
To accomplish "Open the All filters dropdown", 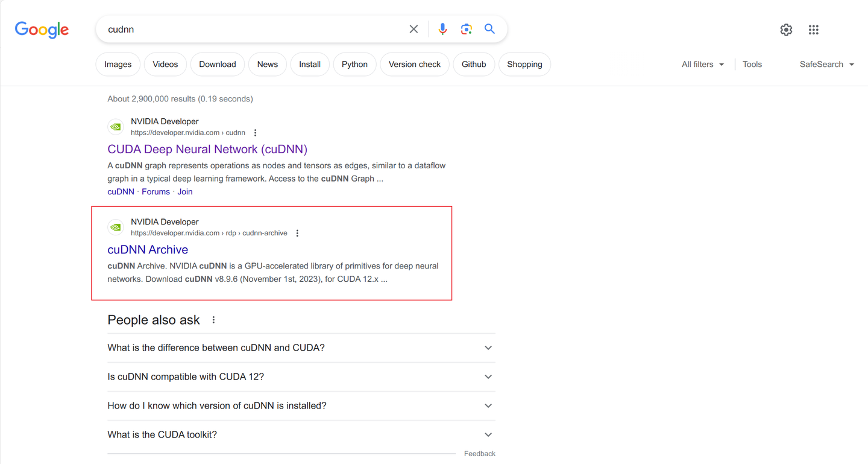I will pyautogui.click(x=702, y=64).
